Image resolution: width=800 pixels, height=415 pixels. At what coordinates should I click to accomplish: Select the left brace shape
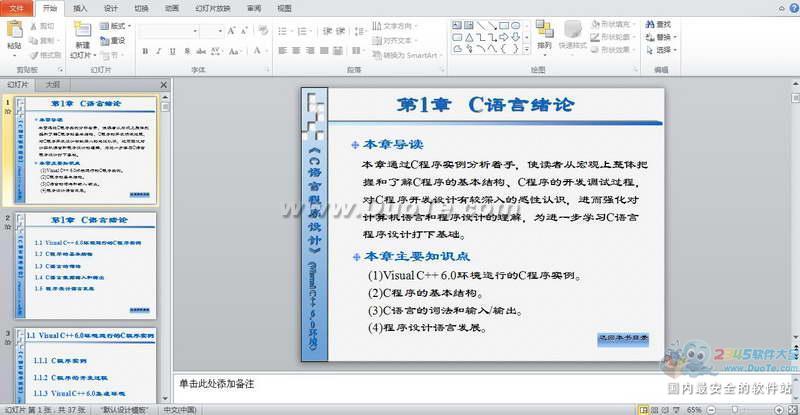coord(504,49)
